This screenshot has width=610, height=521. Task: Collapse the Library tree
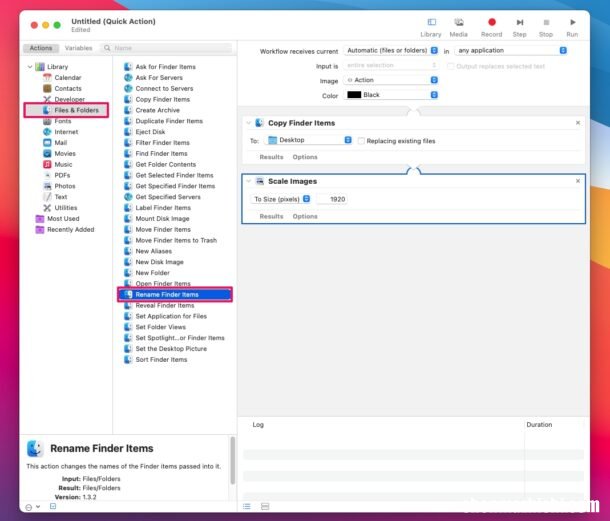point(30,67)
